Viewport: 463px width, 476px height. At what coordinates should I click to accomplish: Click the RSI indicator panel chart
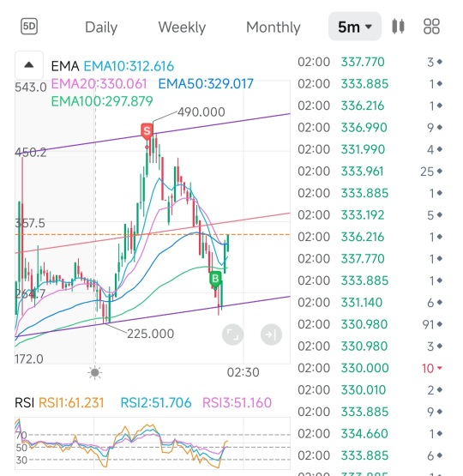tap(153, 443)
